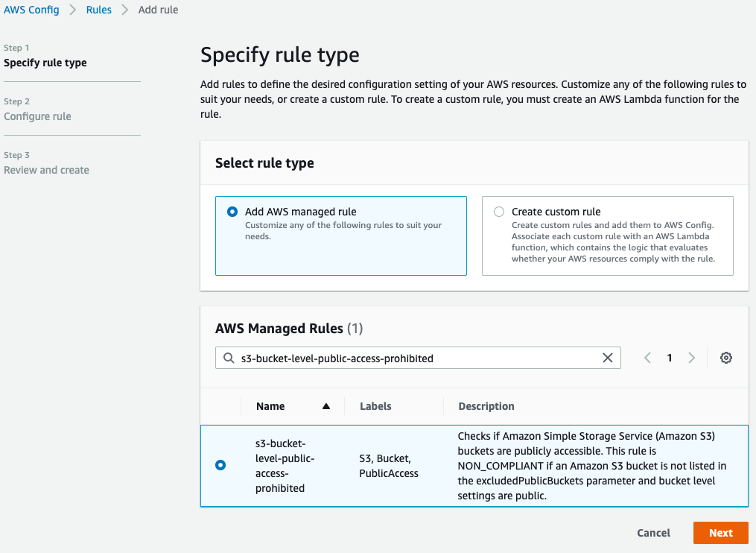Click the Step 2 Configure rule step

[37, 116]
